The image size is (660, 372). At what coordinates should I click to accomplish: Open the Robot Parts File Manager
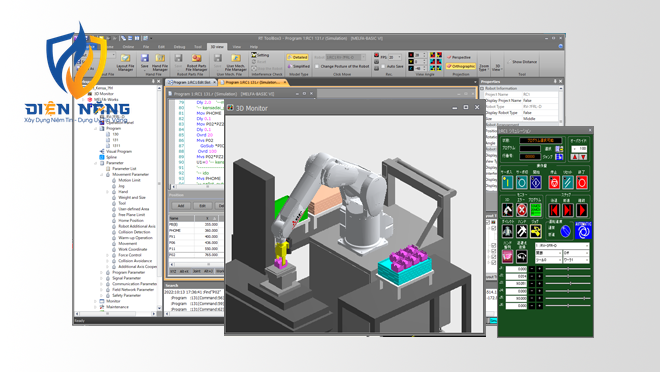coord(196,62)
